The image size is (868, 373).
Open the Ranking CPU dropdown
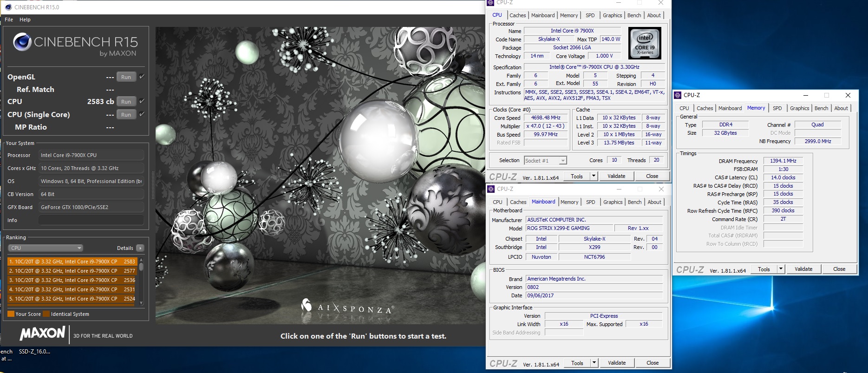(46, 248)
